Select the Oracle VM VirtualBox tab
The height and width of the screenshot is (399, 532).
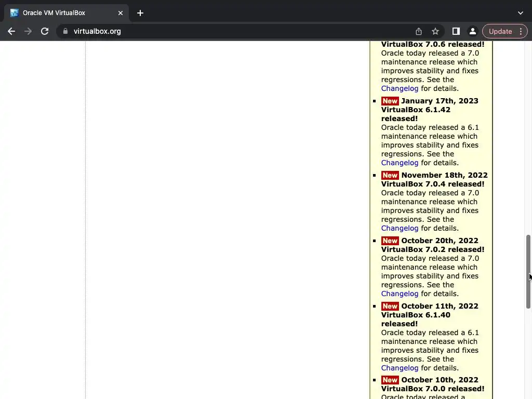[x=66, y=13]
